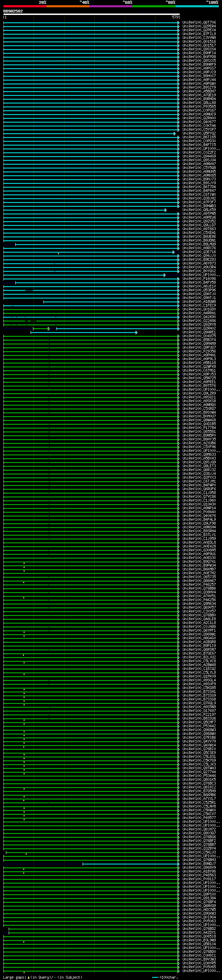The width and height of the screenshot is (222, 980).
Task: Click the cyan alignment bar for UniRef100_Q8LK59
Action: [x=85, y=210]
